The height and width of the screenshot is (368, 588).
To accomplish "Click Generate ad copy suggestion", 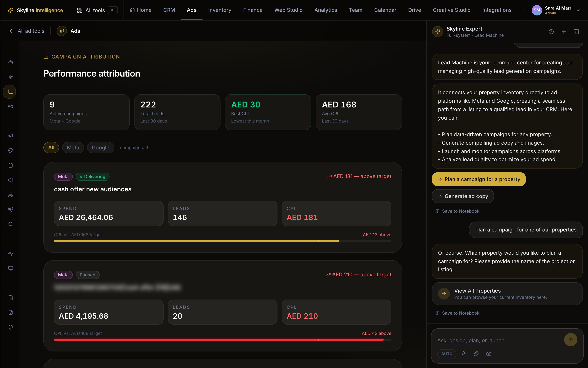I will [463, 196].
